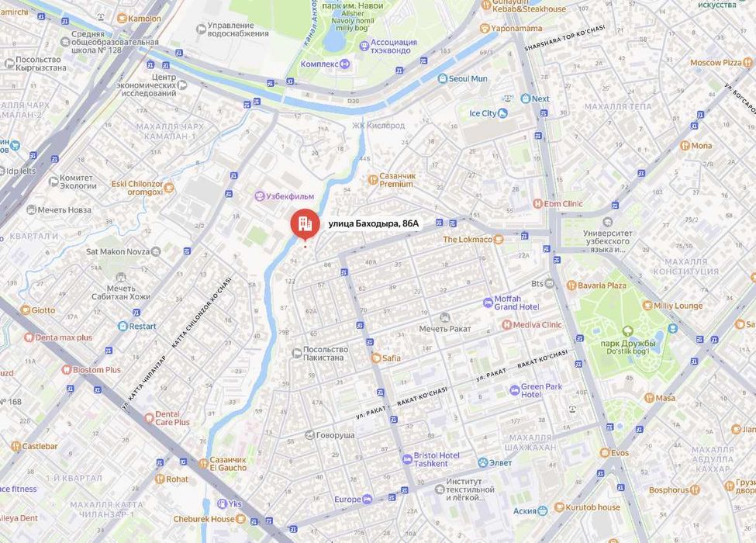Click the red building location pin
Screen dimensions: 756x543
(305, 224)
